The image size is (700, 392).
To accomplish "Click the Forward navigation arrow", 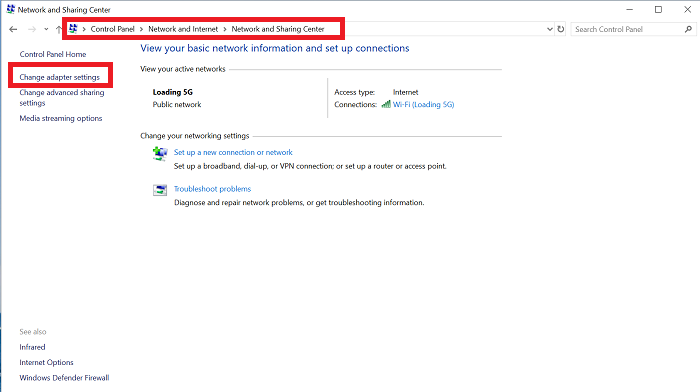I will point(32,29).
